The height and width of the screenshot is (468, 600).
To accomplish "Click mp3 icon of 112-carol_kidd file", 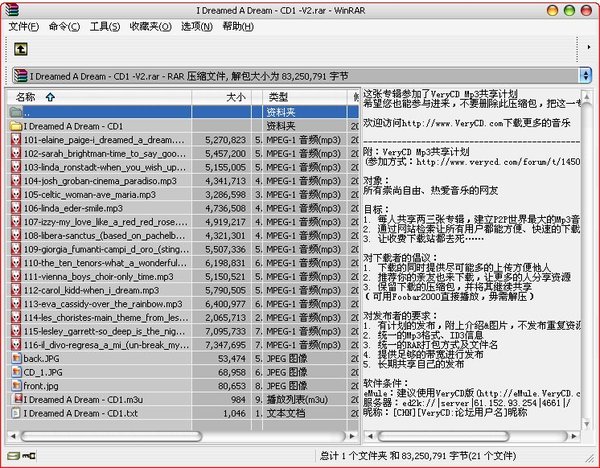I will point(16,290).
